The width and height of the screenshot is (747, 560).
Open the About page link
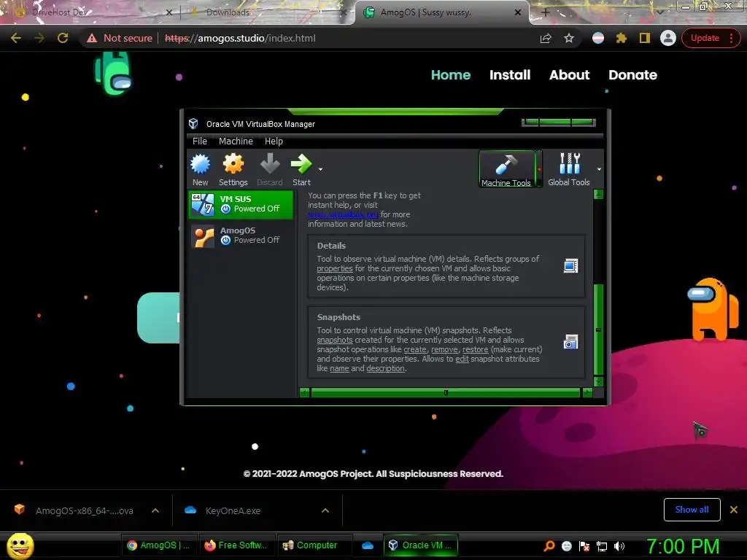569,75
